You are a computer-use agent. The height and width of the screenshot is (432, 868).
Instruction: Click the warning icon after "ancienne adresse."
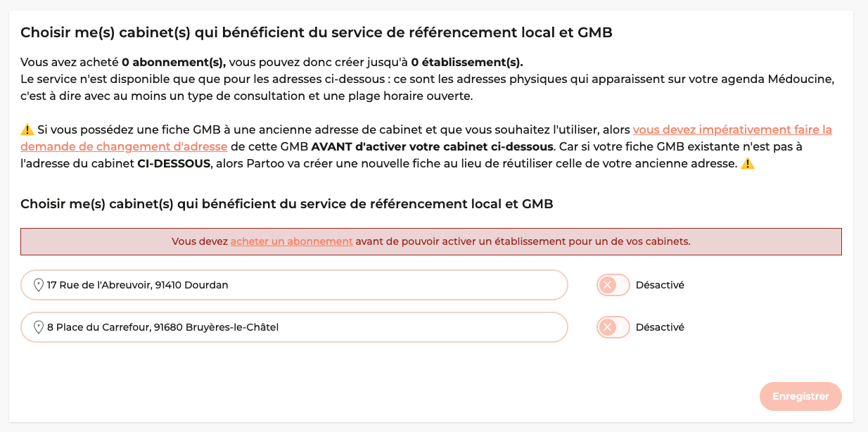coord(747,163)
